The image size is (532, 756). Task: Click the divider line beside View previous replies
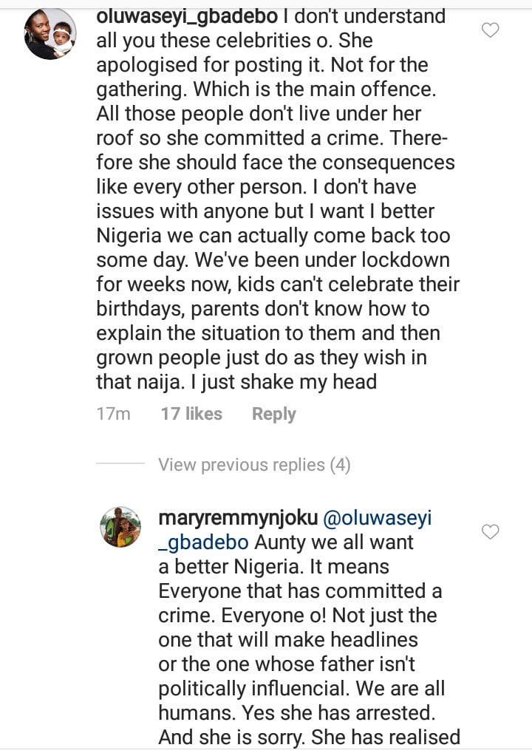tap(120, 465)
